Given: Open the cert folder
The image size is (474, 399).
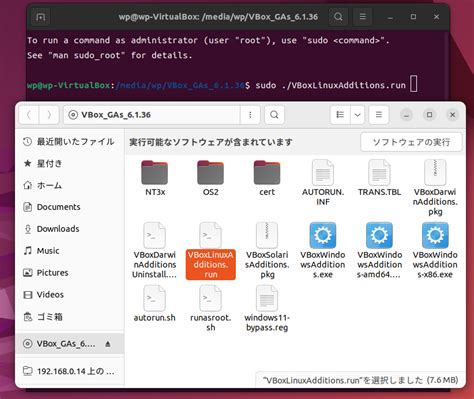Looking at the screenshot, I should [x=267, y=178].
